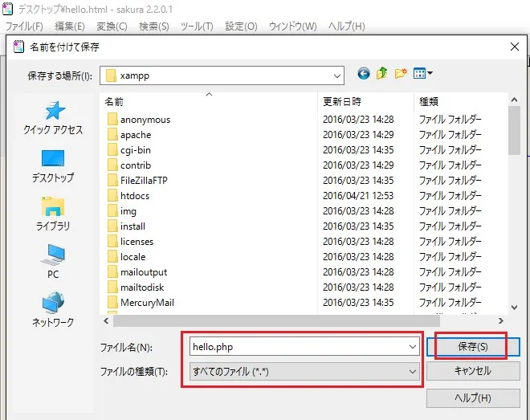This screenshot has height=420, width=530.
Task: Open Desktop location in sidebar
Action: tap(53, 165)
